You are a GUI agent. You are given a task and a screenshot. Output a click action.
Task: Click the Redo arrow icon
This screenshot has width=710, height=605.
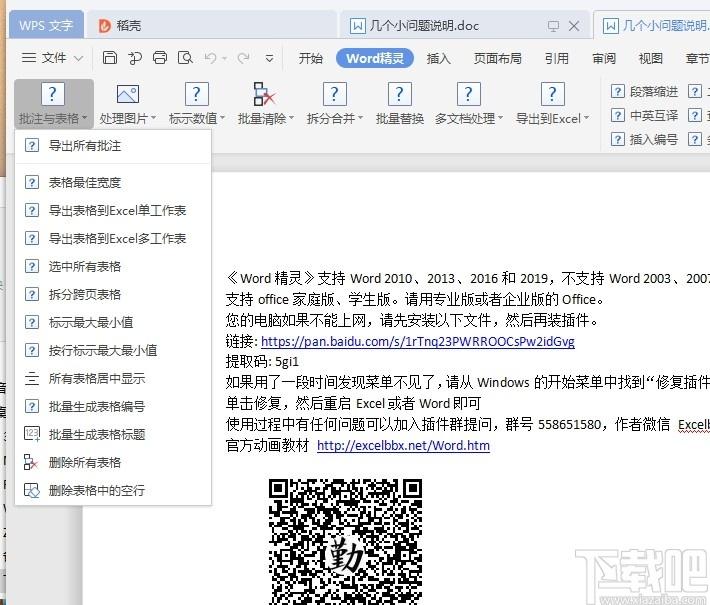244,58
